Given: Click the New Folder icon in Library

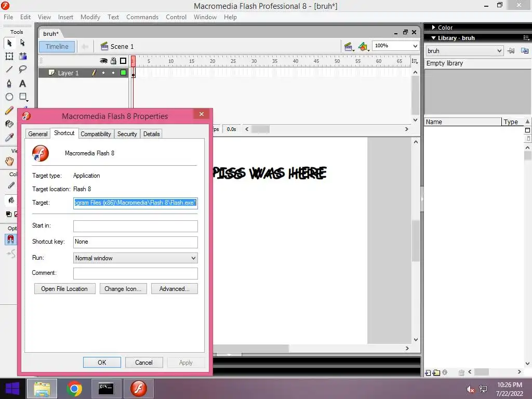Looking at the screenshot, I should pos(436,373).
